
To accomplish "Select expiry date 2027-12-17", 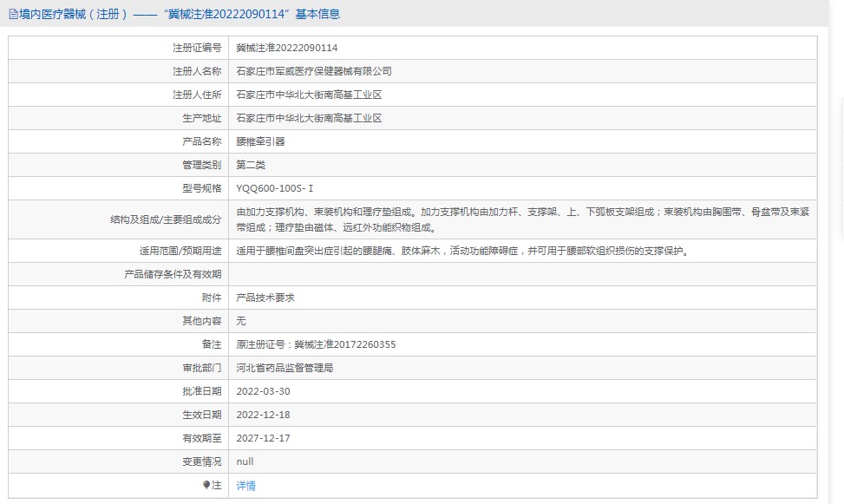I will 263,438.
